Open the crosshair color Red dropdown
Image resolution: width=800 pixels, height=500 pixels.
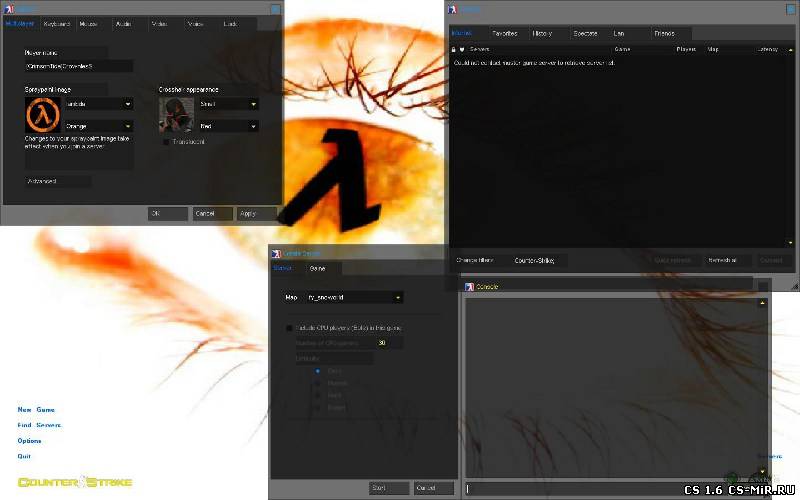tap(229, 126)
